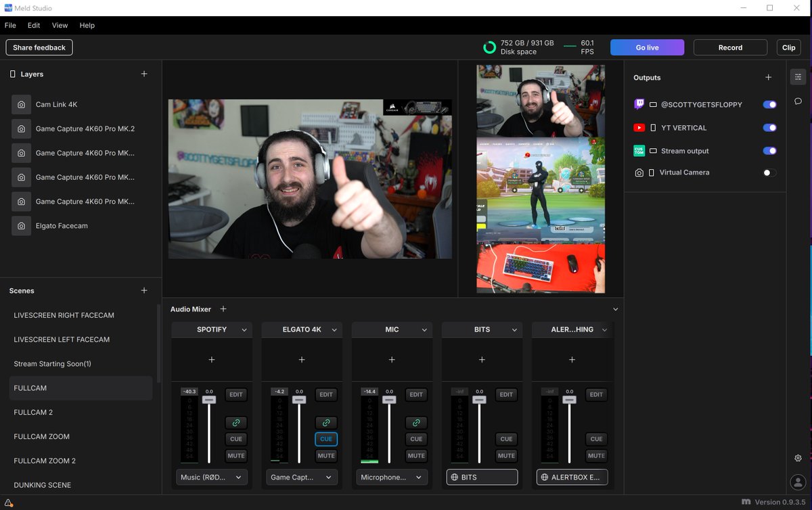Open settings gear in right sidebar

(x=798, y=458)
